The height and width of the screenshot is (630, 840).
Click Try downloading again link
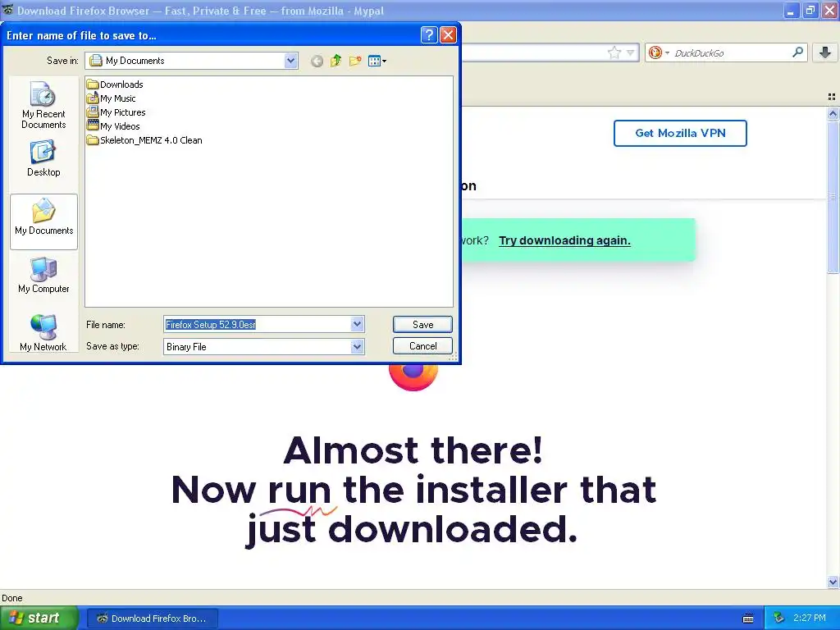click(564, 240)
